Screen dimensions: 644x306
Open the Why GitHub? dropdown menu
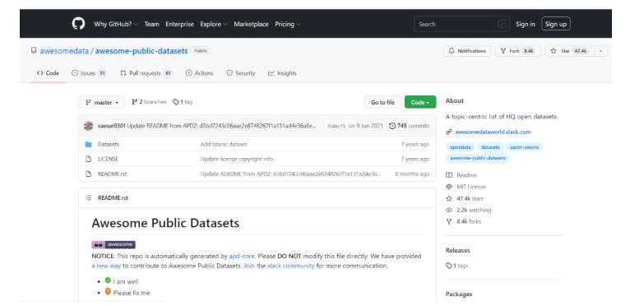click(x=116, y=24)
